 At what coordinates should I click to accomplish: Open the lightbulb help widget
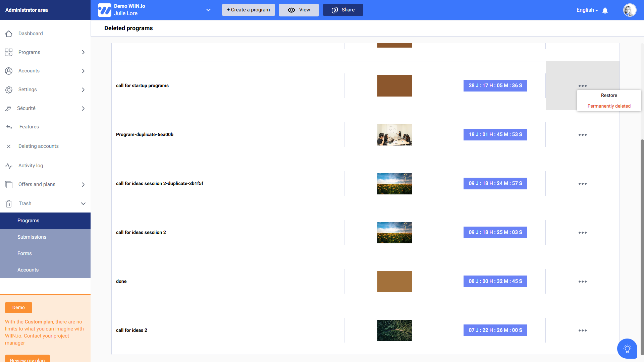click(627, 349)
